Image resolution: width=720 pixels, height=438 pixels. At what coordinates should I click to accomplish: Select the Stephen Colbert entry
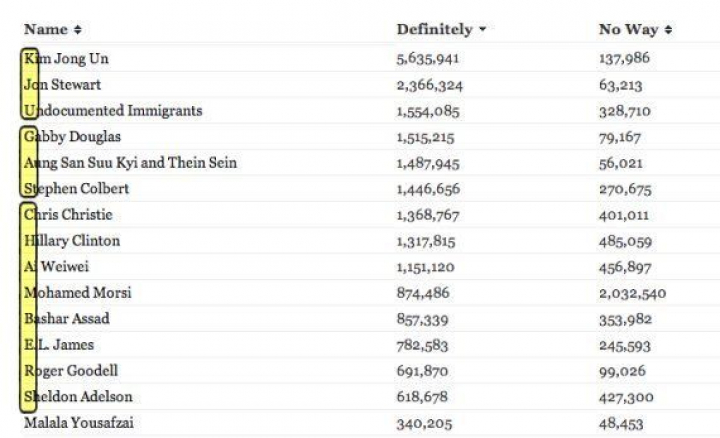tap(76, 189)
